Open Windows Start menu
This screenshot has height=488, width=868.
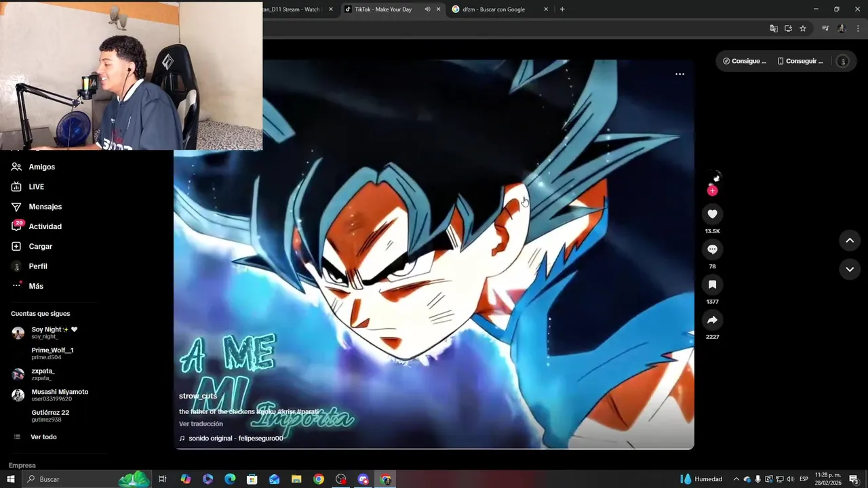pos(11,479)
